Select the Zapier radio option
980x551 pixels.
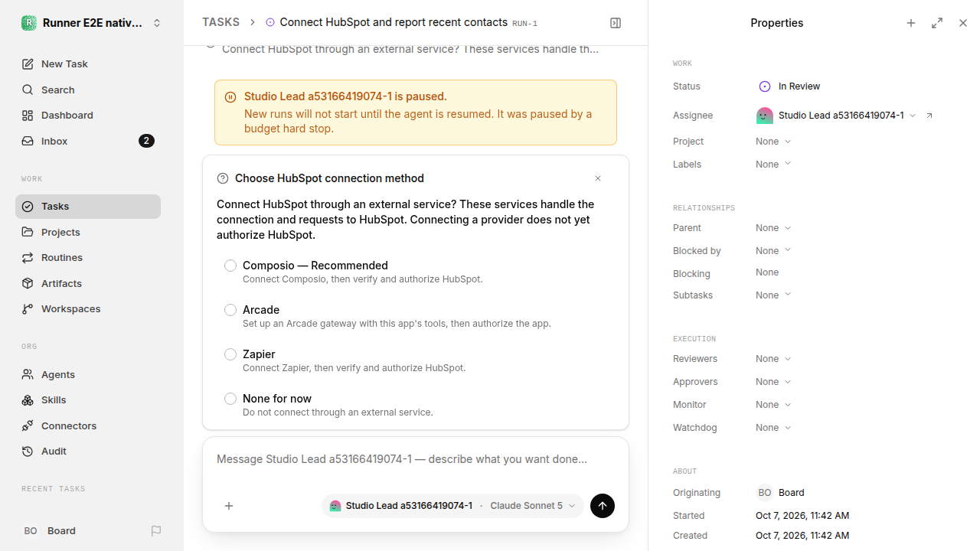click(230, 354)
